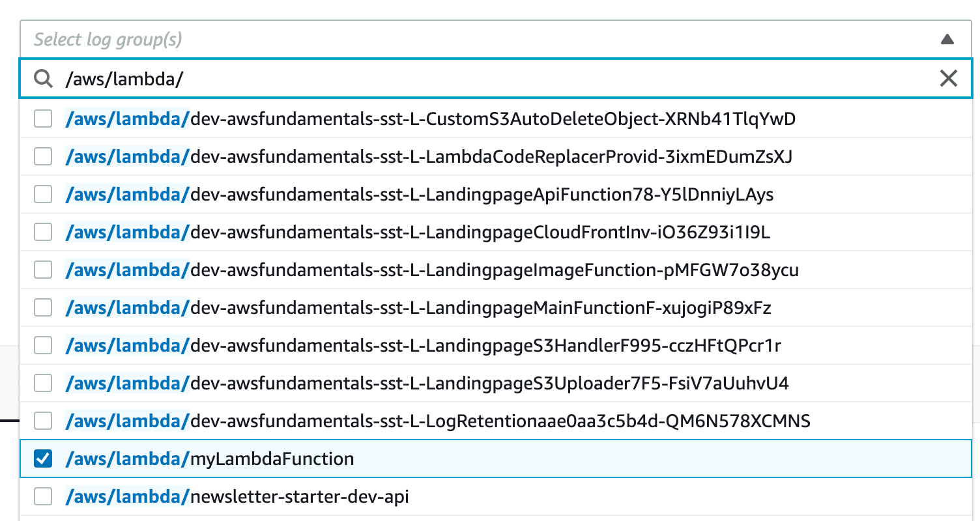
Task: Click the Select log group(s) placeholder field
Action: [496, 40]
